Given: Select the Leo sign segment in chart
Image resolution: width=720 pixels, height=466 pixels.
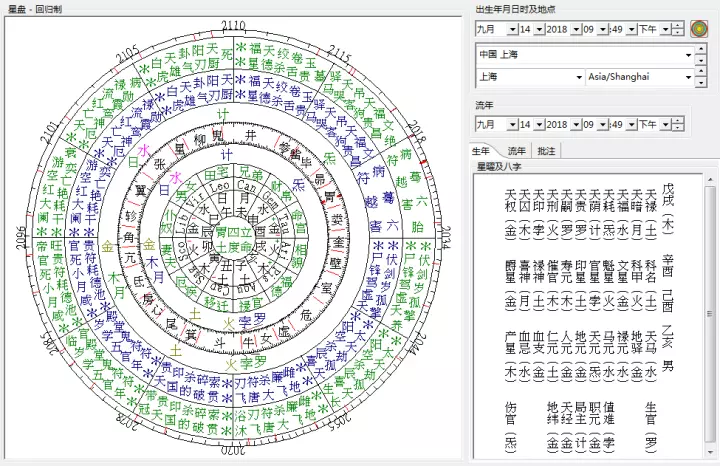Looking at the screenshot, I should tap(219, 187).
